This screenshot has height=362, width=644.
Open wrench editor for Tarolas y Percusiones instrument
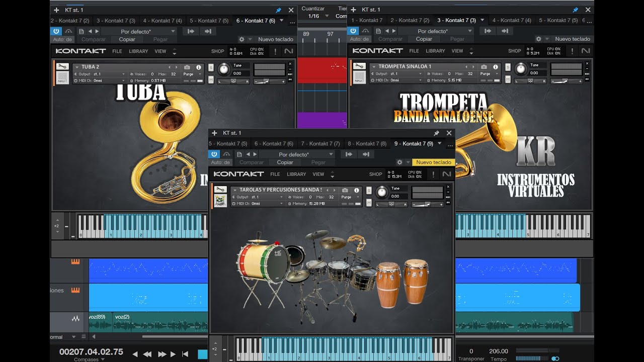coord(220,190)
